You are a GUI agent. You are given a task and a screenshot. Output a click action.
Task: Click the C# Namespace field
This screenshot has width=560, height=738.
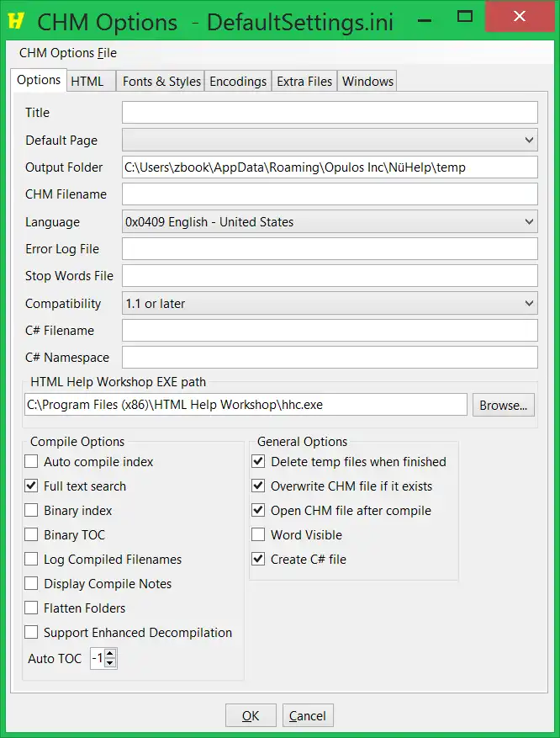[330, 358]
